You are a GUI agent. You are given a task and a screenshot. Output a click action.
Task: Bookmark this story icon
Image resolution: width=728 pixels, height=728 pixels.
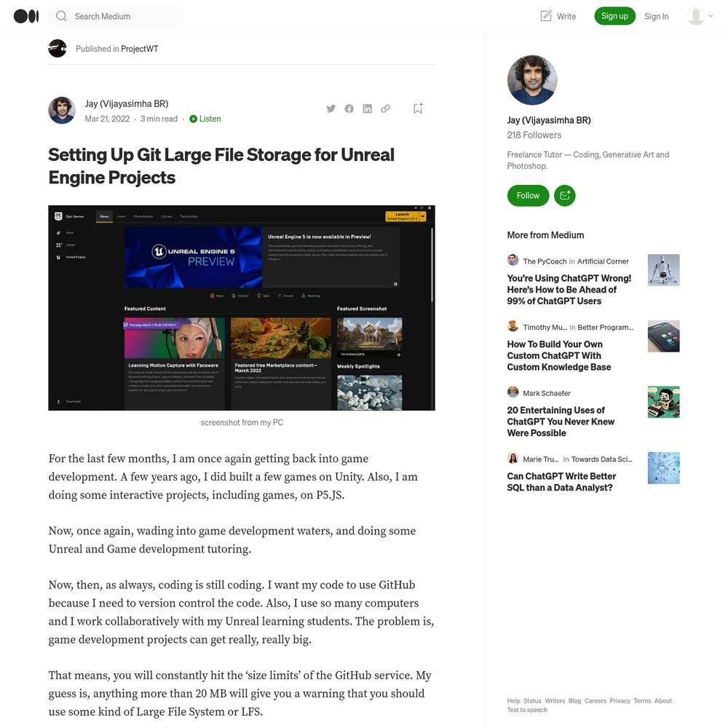coord(418,108)
